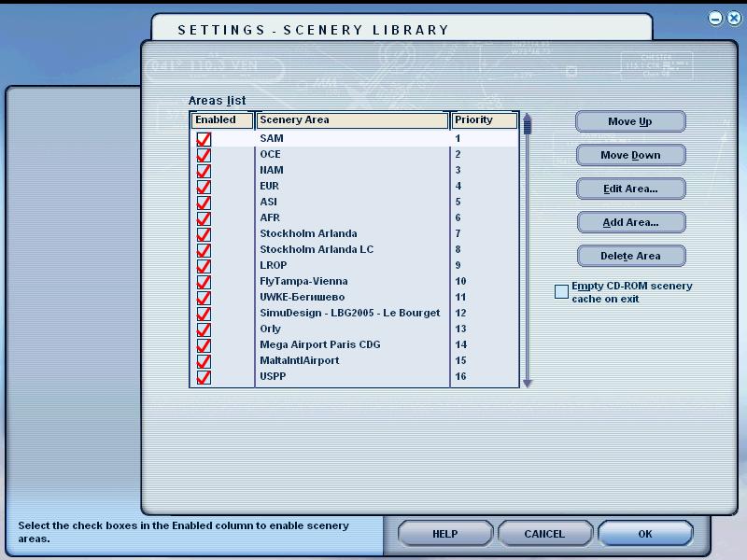
Task: Toggle the Orly enabled checkbox
Action: click(204, 329)
